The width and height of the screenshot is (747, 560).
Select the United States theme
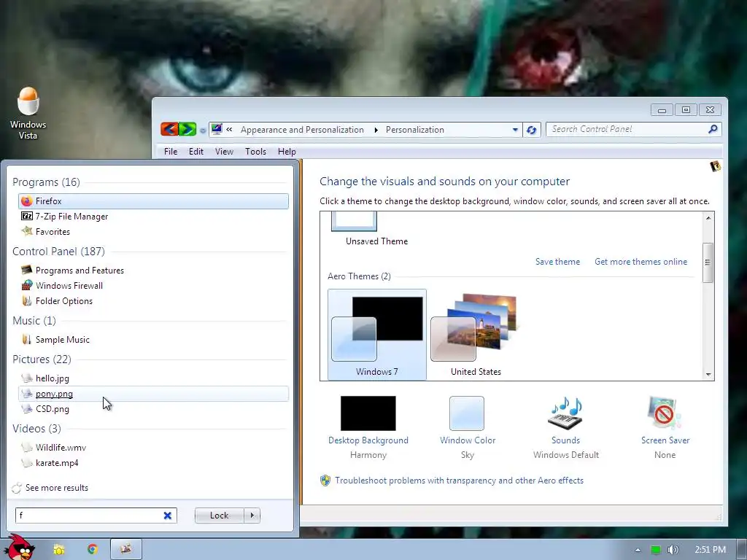pos(476,334)
